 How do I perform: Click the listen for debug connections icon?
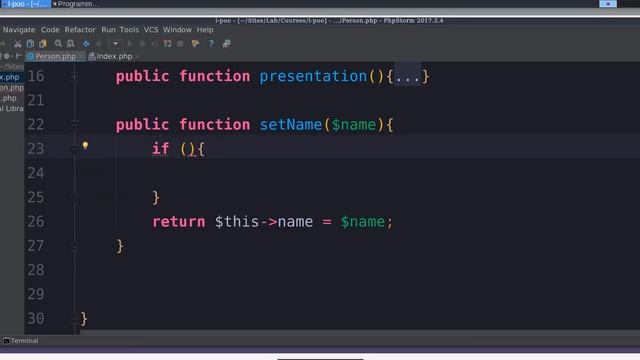pyautogui.click(x=167, y=44)
